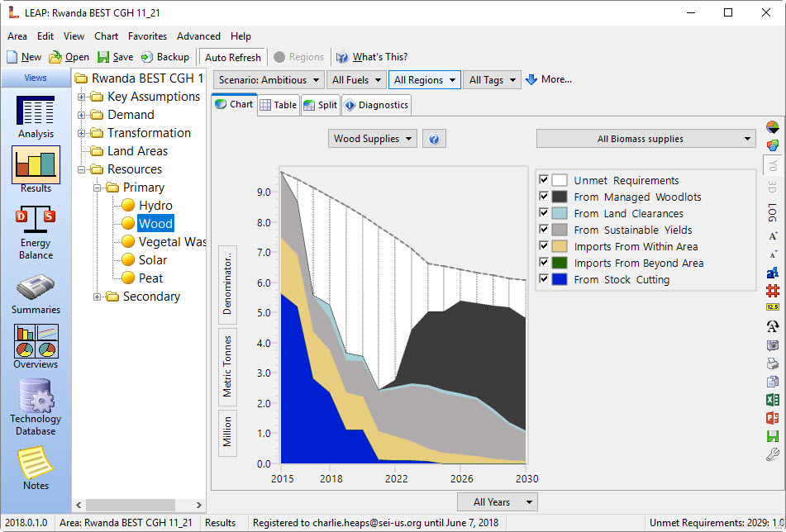
Task: Click the rotate text A icon
Action: click(773, 326)
